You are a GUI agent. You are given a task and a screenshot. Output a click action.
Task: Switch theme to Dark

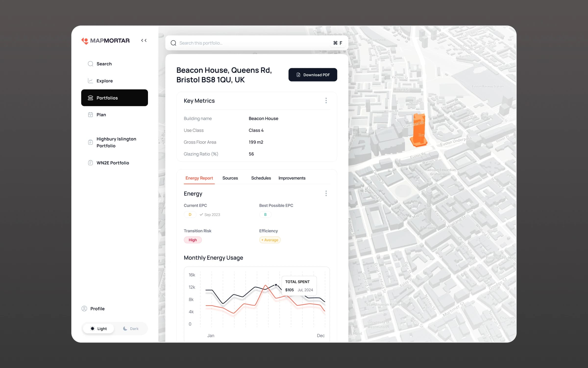[131, 329]
